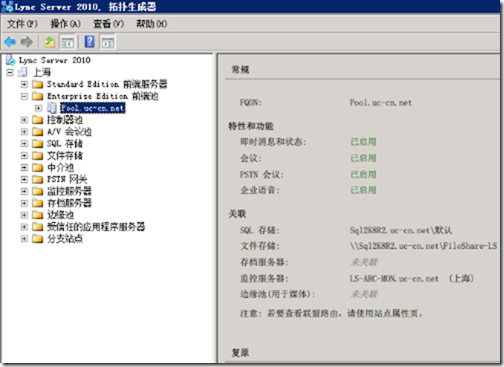Click the A/V 会议池 folder icon

[x=37, y=132]
